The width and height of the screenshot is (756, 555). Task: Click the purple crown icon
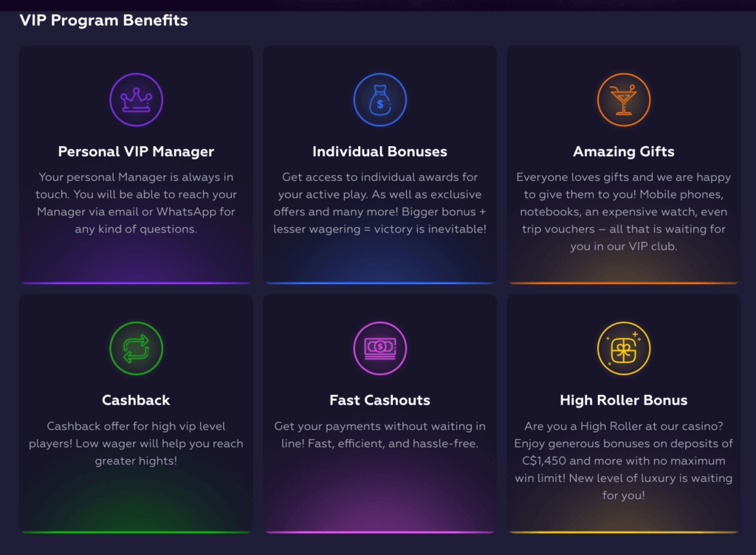tap(136, 100)
